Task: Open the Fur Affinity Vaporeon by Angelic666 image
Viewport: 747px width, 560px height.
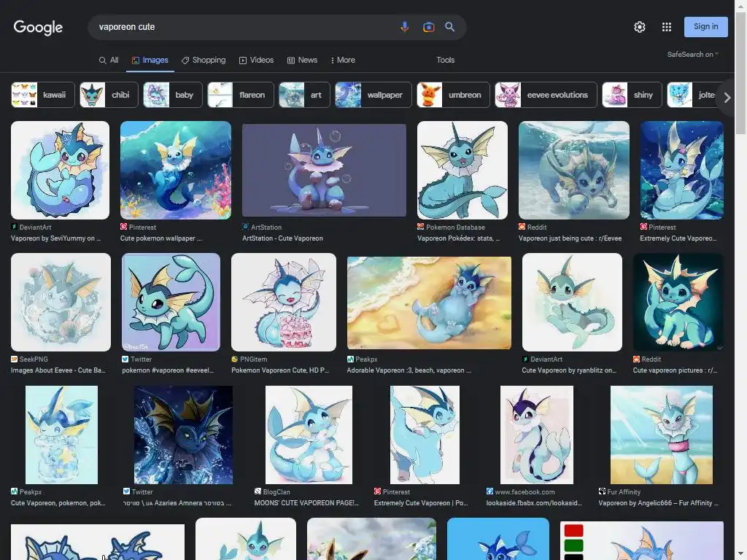Action: [x=662, y=435]
